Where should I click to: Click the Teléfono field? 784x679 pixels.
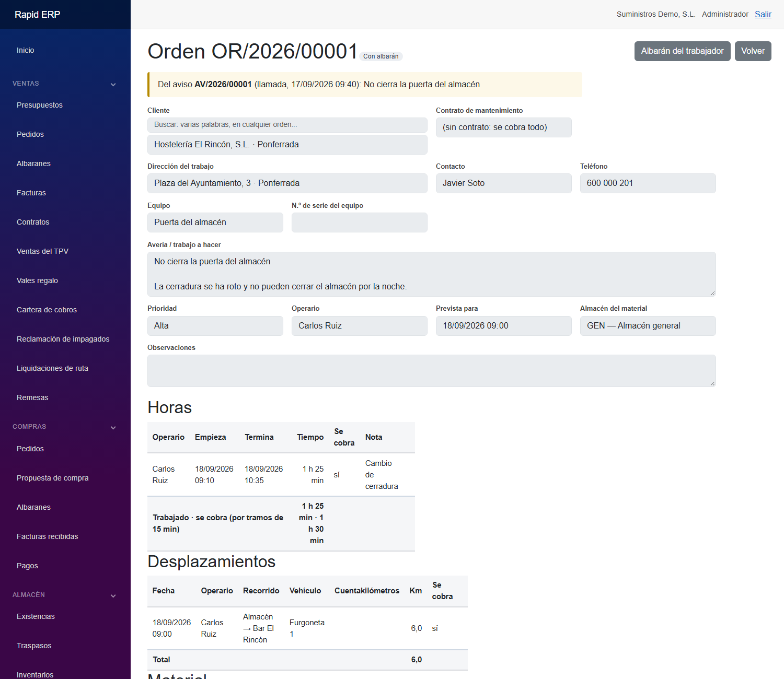648,183
